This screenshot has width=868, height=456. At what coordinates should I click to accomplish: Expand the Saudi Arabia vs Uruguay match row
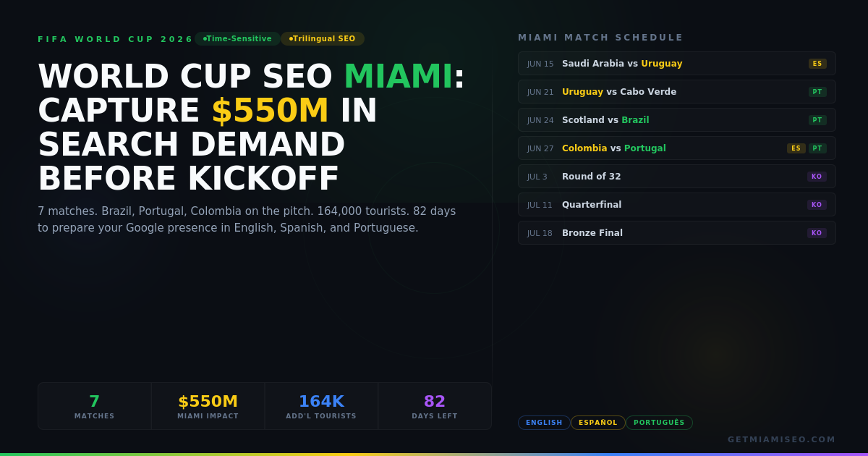point(651,63)
